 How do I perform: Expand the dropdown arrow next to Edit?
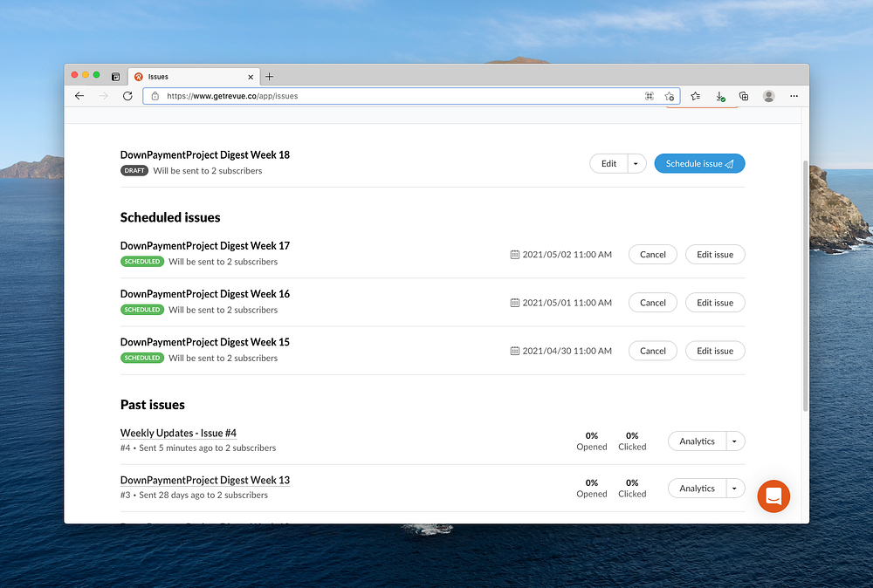point(636,163)
